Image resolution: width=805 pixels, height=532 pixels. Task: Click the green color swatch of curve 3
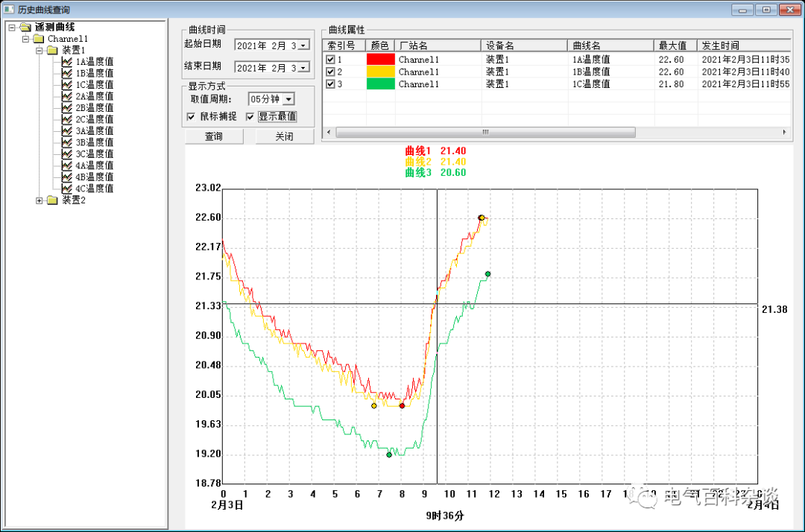click(380, 83)
